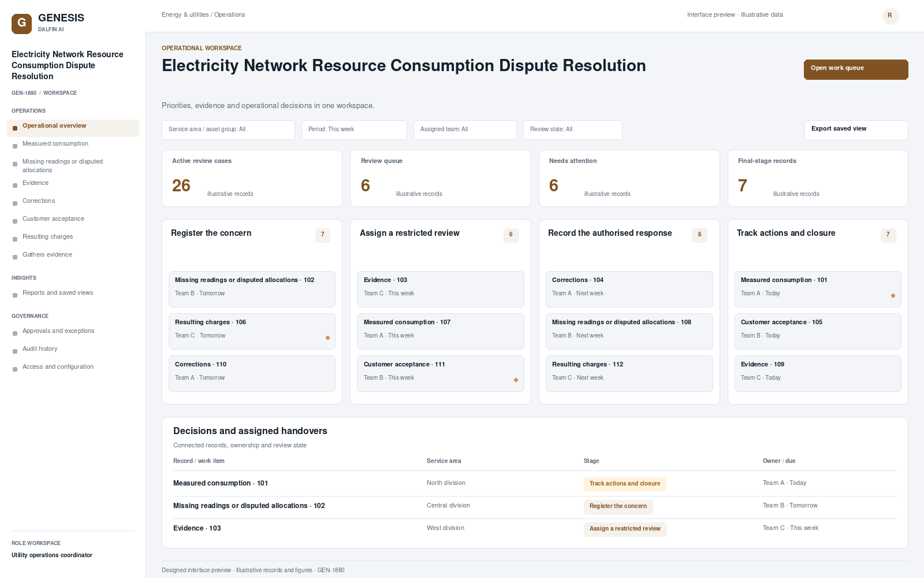Click Operations breadcrumb in top bar

(229, 15)
